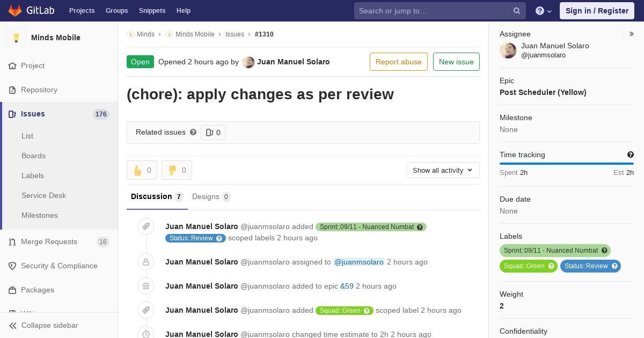
Task: Open the Groups top menu
Action: 117,11
